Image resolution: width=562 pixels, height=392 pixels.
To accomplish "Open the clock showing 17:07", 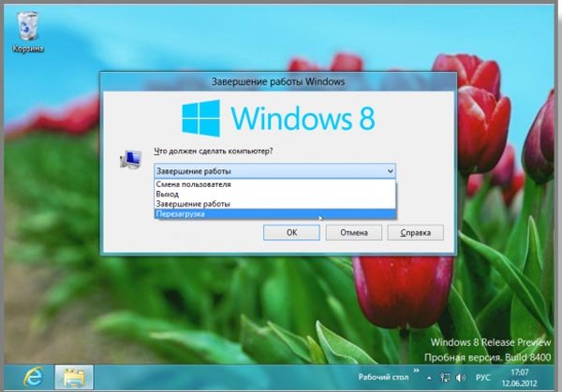I will coord(519,378).
